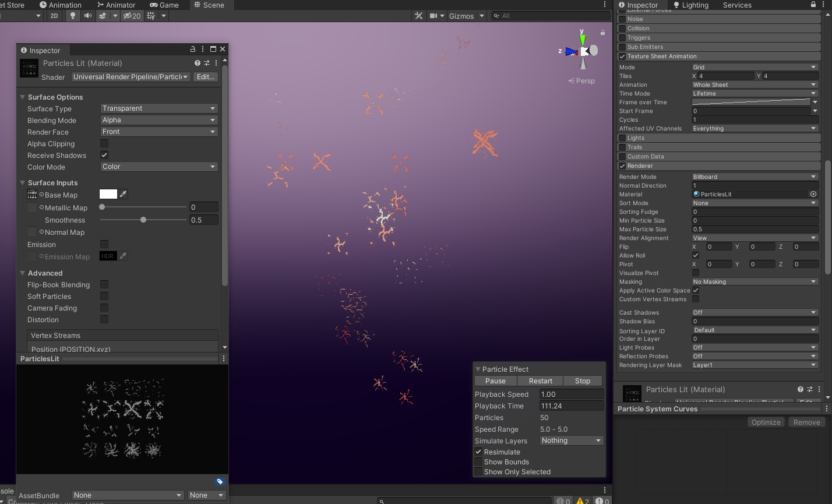832x504 pixels.
Task: Toggle scene audio speaker icon
Action: tap(87, 16)
